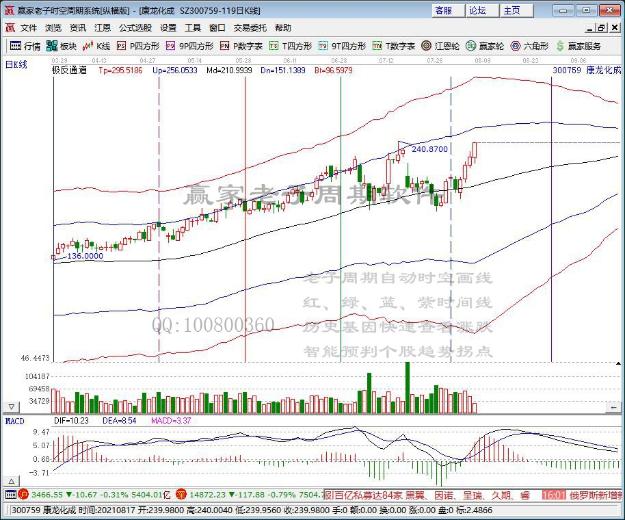Open the 9T四方形 tool

[342, 46]
